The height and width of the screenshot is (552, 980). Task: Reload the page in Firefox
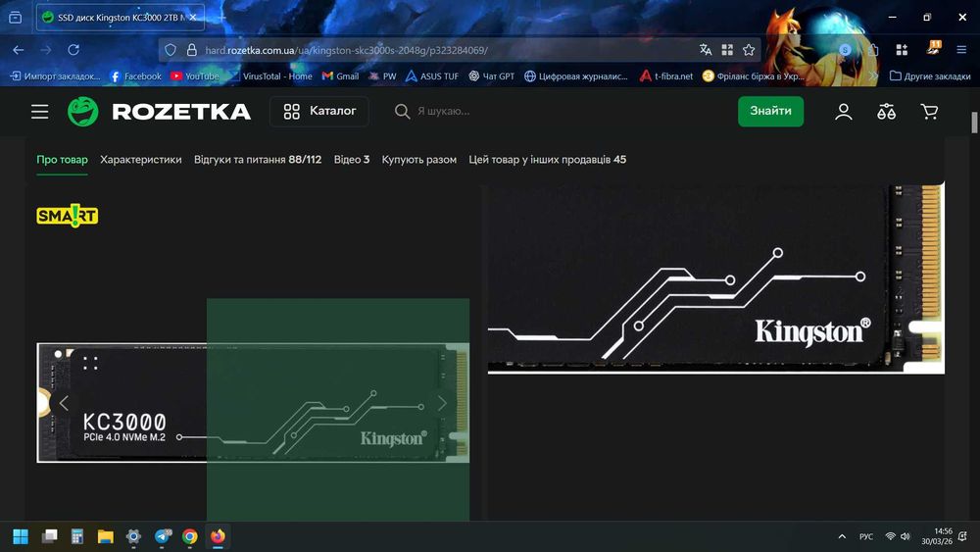tap(73, 49)
